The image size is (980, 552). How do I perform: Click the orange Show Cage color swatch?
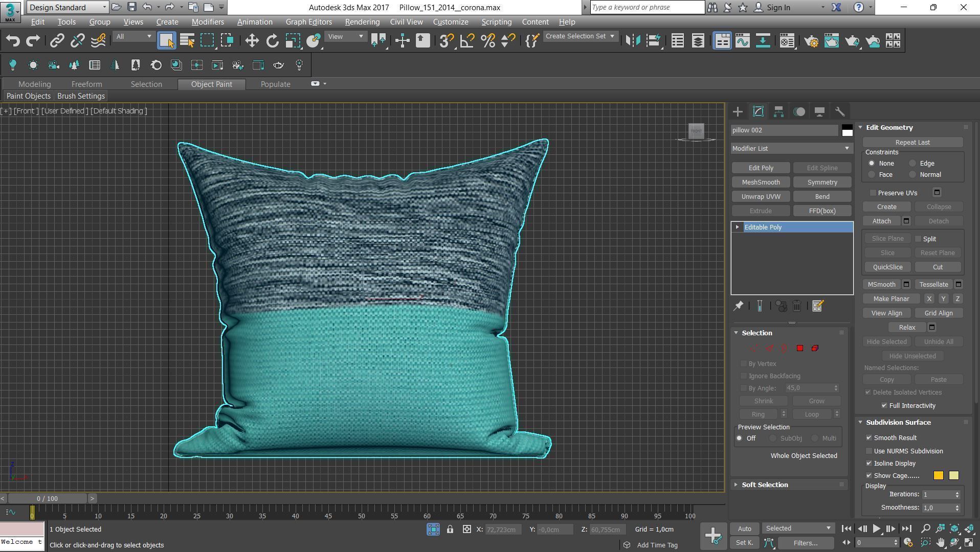pos(938,475)
